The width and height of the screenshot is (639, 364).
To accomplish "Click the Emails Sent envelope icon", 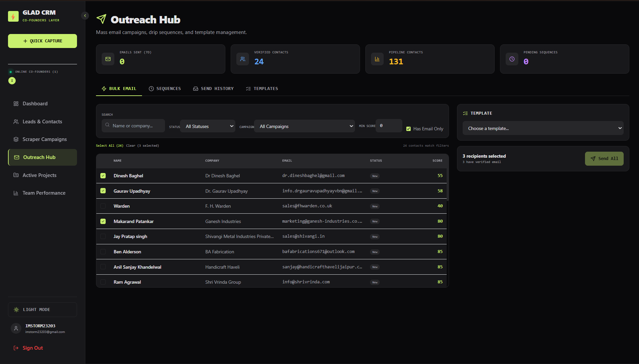I will (x=108, y=59).
